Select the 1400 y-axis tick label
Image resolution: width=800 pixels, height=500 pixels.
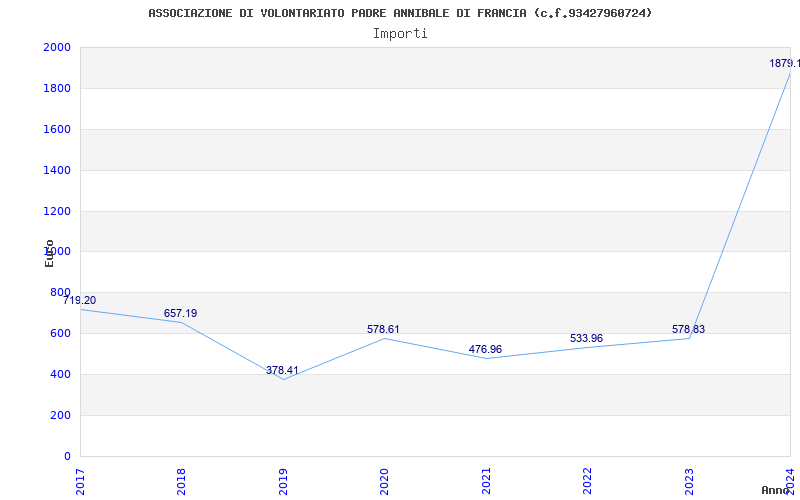pyautogui.click(x=57, y=171)
